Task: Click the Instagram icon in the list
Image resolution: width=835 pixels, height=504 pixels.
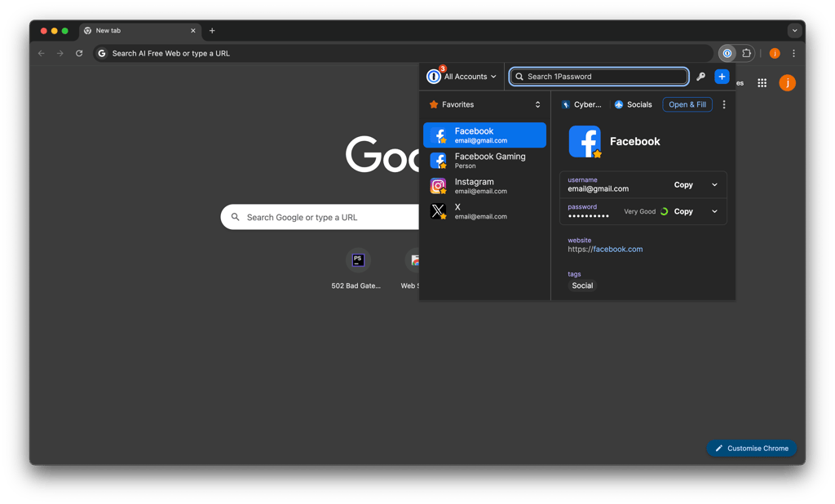Action: pos(438,186)
